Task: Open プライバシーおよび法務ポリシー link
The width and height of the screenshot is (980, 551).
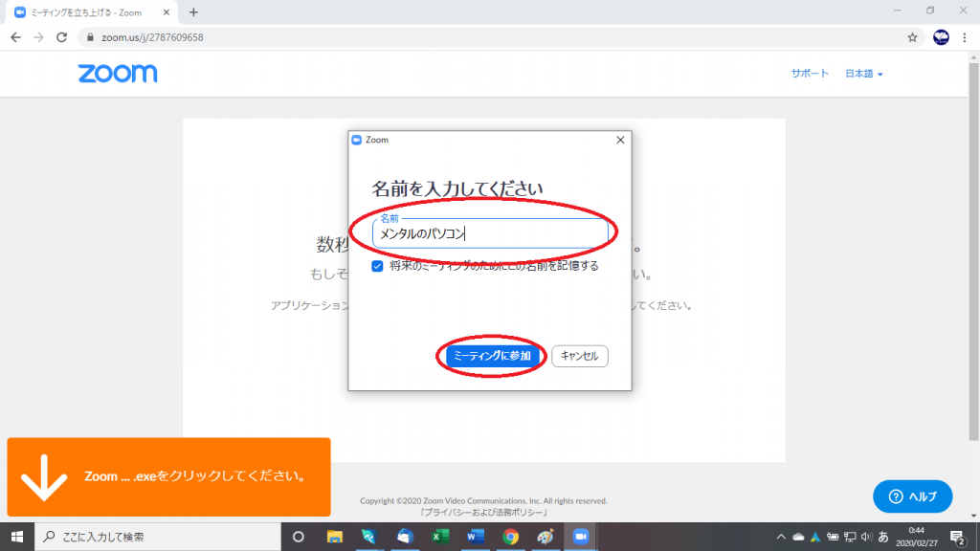Action: click(483, 513)
